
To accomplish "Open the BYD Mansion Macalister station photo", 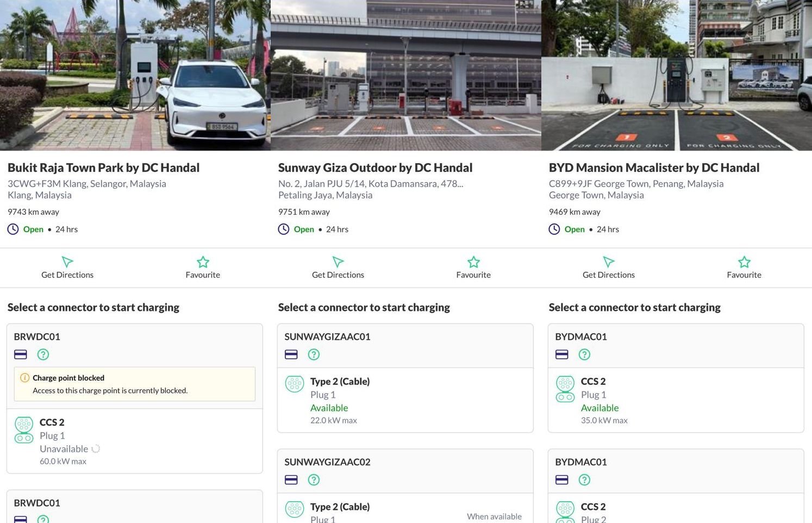I will coord(676,75).
